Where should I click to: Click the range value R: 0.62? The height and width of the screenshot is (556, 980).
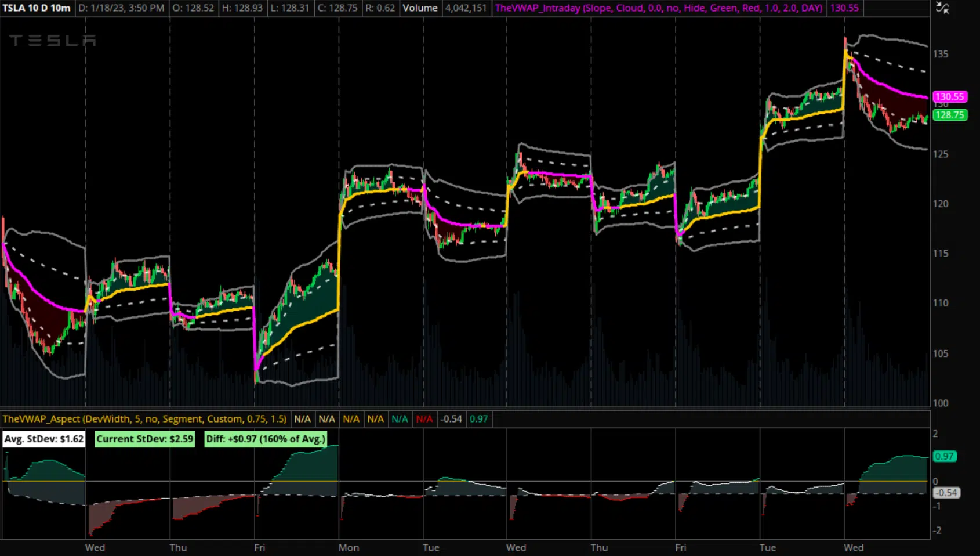pyautogui.click(x=380, y=8)
